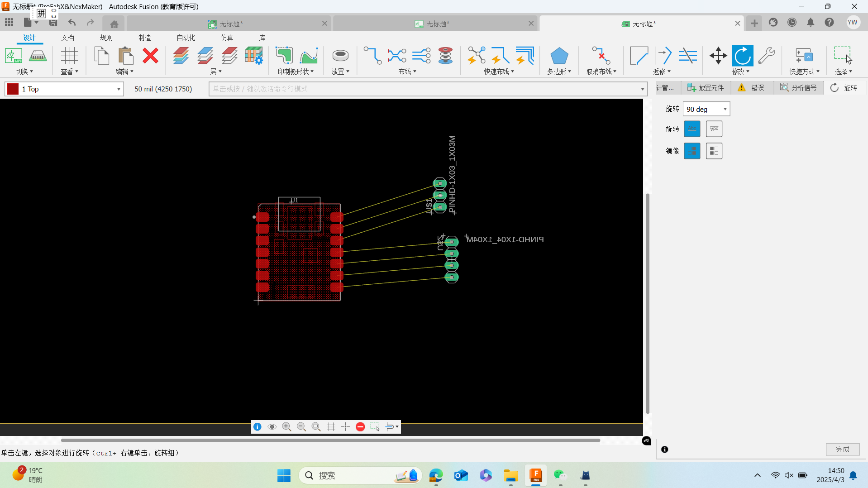The image size is (868, 488).
Task: Select the red X Delete tool
Action: coord(150,56)
